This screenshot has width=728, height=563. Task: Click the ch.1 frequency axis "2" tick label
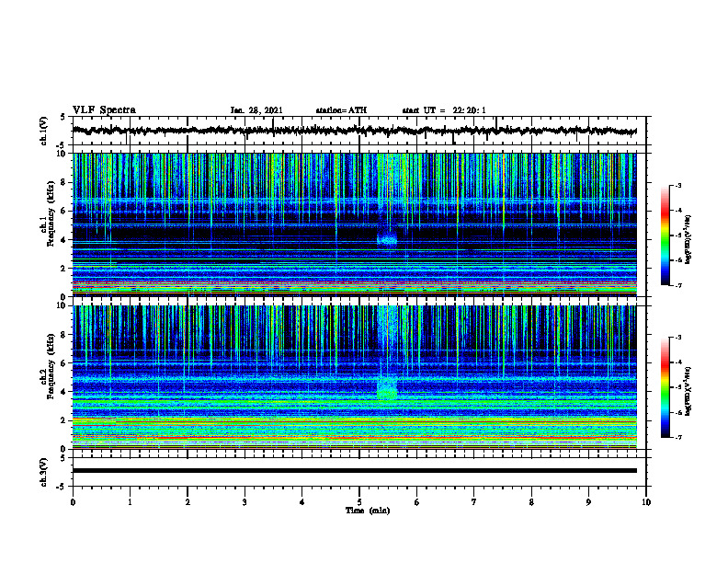tap(64, 269)
